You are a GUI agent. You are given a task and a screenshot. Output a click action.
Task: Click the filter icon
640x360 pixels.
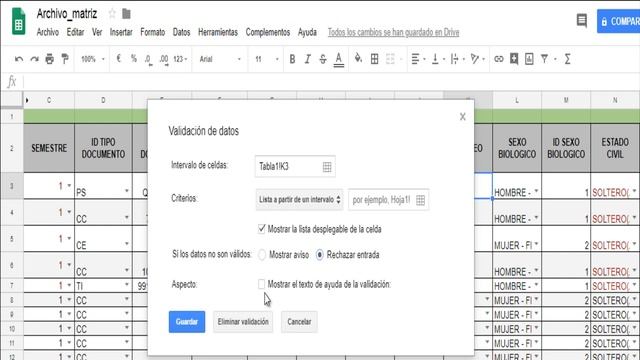pos(544,59)
